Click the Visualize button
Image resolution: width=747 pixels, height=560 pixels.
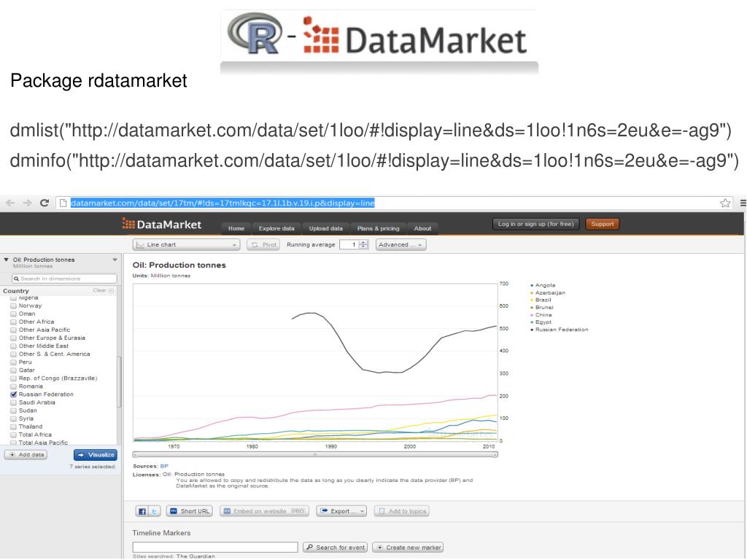click(x=96, y=455)
